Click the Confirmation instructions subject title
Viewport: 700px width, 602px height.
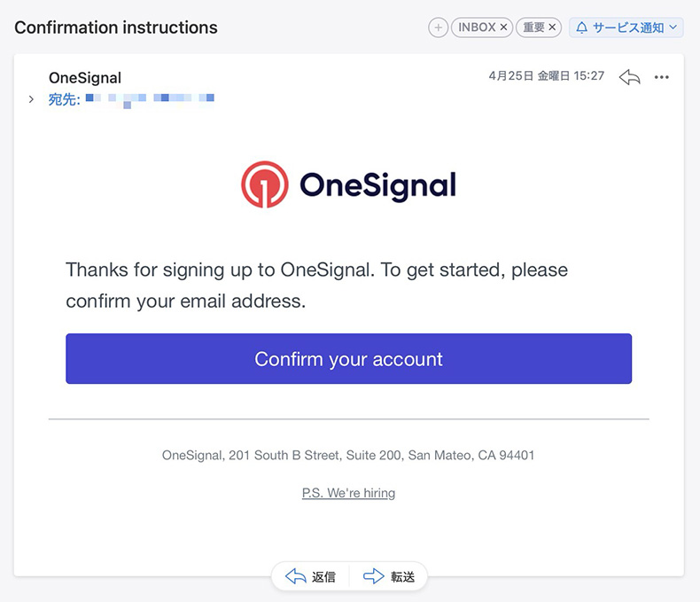pos(116,27)
